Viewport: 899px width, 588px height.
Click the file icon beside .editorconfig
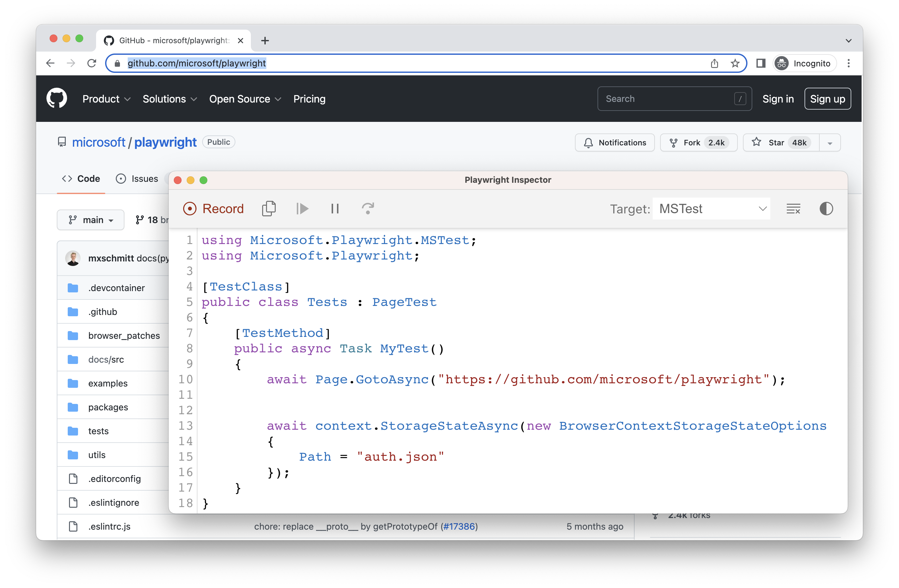click(73, 478)
